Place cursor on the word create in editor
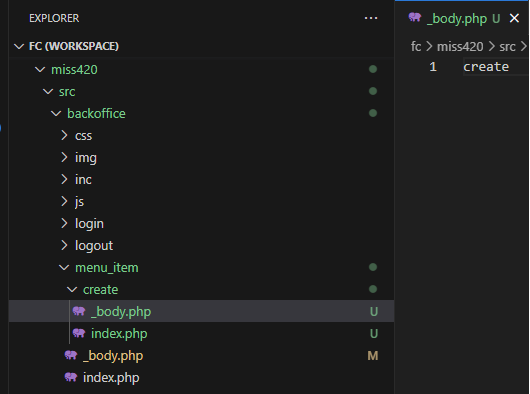Viewport: 530px width, 394px height. [486, 67]
